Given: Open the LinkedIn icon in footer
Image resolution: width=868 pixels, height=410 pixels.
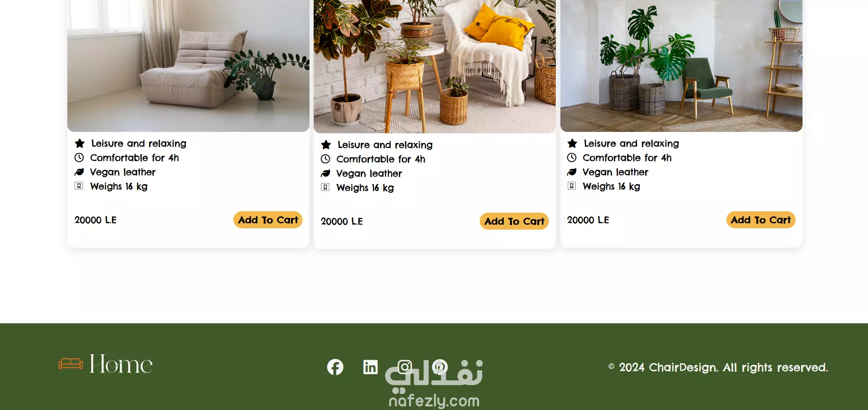Looking at the screenshot, I should 370,367.
